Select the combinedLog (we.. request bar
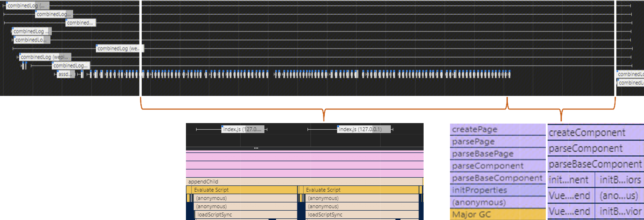This screenshot has width=644, height=220. click(x=119, y=48)
